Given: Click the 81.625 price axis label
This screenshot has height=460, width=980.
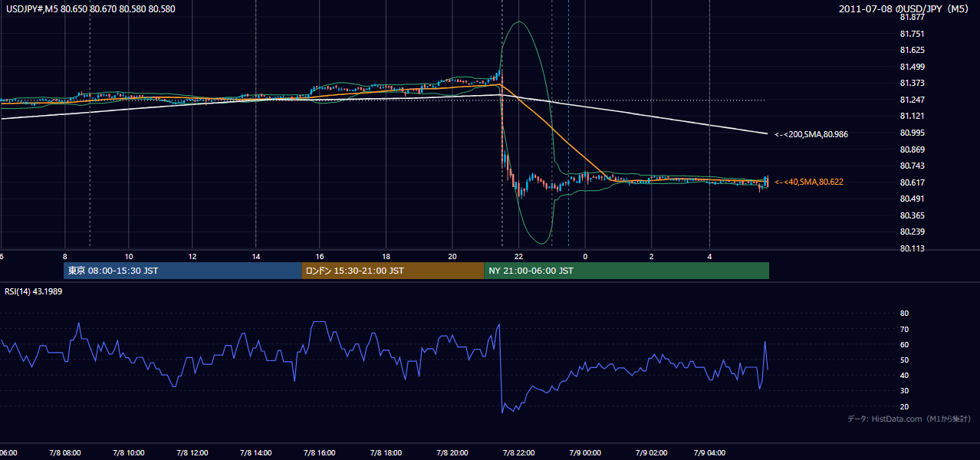Looking at the screenshot, I should coord(912,51).
